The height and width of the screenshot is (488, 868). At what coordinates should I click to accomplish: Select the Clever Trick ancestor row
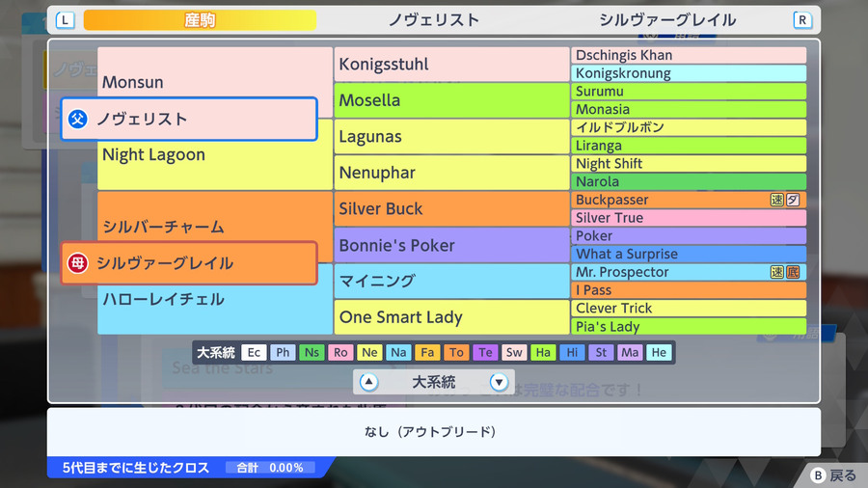tap(689, 309)
